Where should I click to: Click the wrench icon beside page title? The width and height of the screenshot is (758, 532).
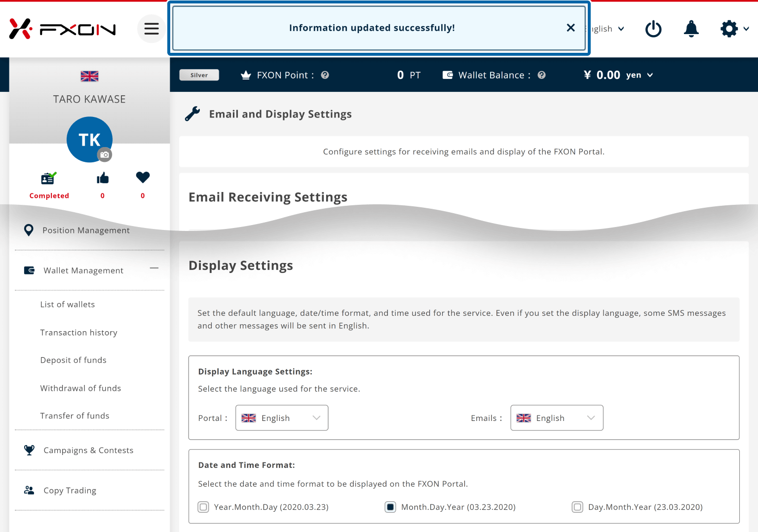192,114
